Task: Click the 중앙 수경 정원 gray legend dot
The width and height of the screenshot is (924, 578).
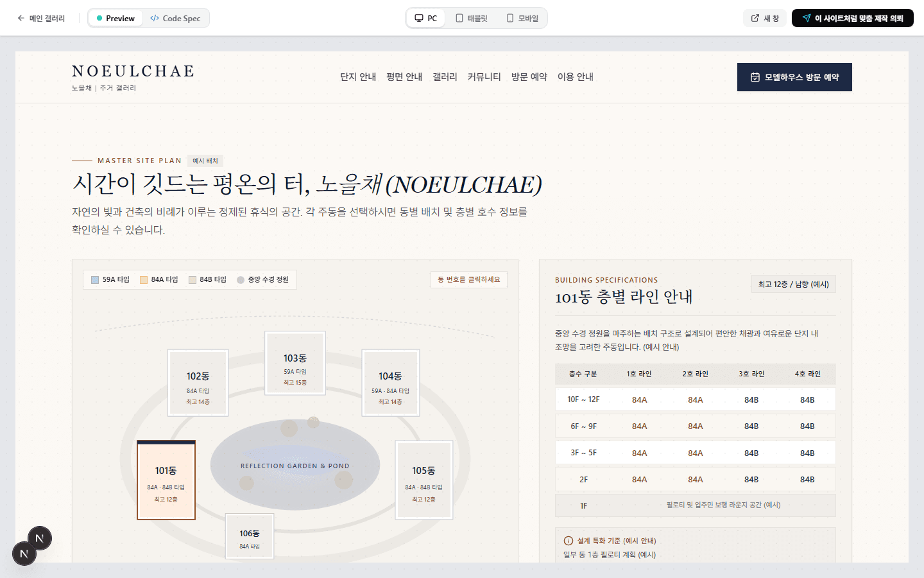Action: coord(241,280)
